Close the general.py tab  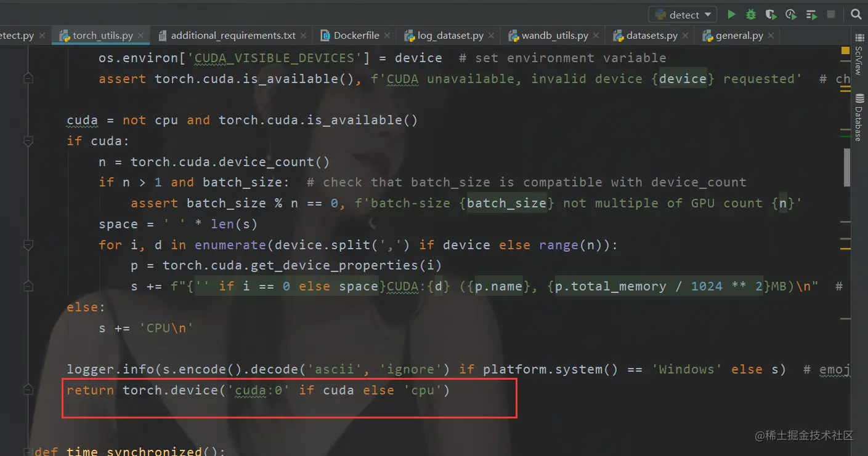(x=771, y=36)
